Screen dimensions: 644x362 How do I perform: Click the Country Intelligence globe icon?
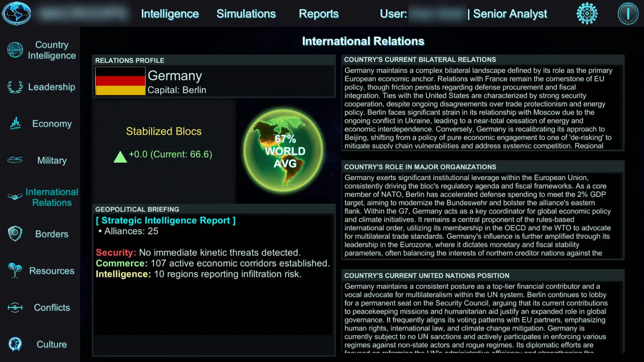pyautogui.click(x=15, y=50)
